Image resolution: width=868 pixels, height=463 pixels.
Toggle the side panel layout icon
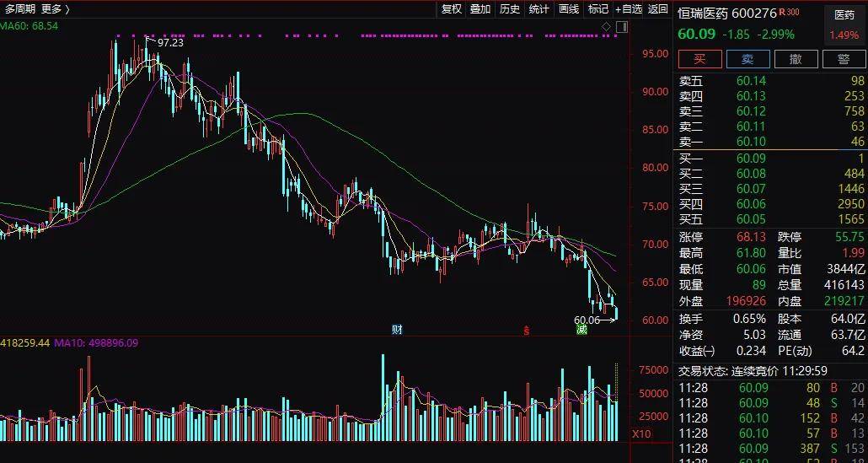tap(620, 28)
